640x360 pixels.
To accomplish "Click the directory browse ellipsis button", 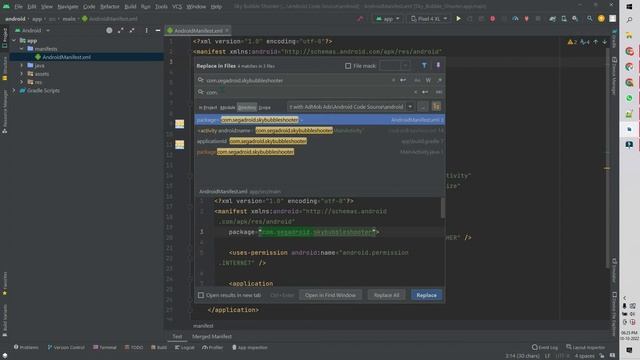I will [x=423, y=107].
